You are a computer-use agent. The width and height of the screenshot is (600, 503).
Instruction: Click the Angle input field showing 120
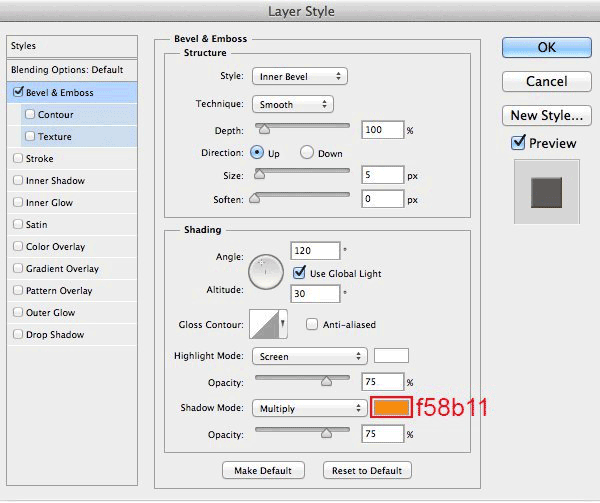(315, 251)
